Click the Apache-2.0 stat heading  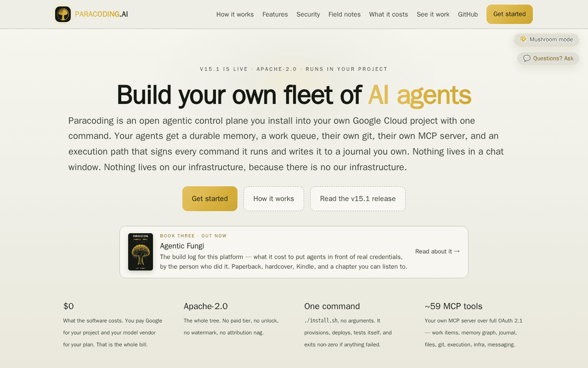pyautogui.click(x=206, y=306)
